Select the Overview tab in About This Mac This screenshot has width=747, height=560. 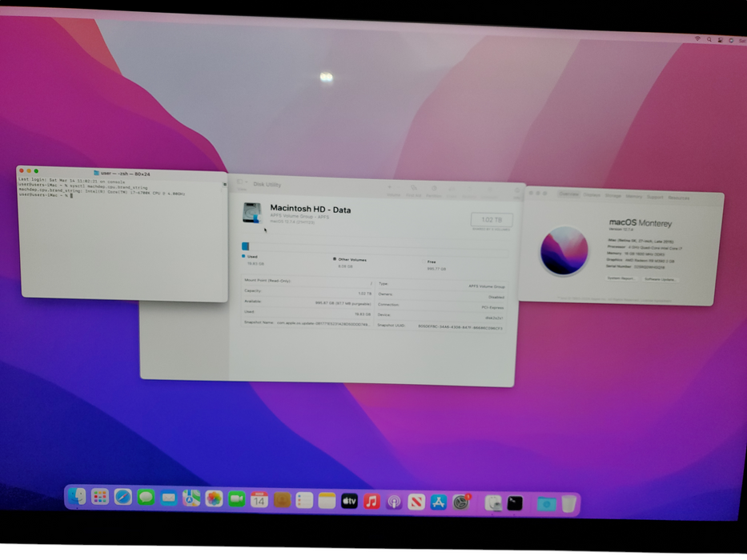pyautogui.click(x=568, y=194)
